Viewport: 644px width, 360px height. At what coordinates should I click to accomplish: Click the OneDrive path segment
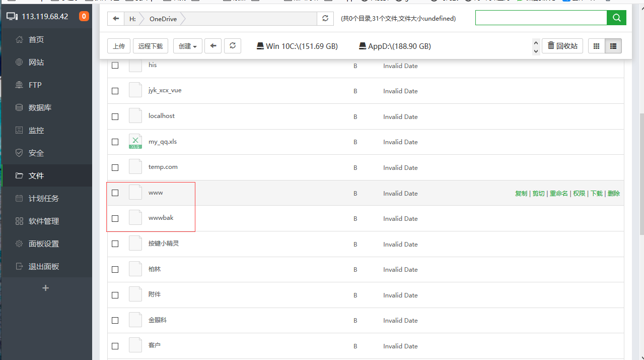point(163,19)
